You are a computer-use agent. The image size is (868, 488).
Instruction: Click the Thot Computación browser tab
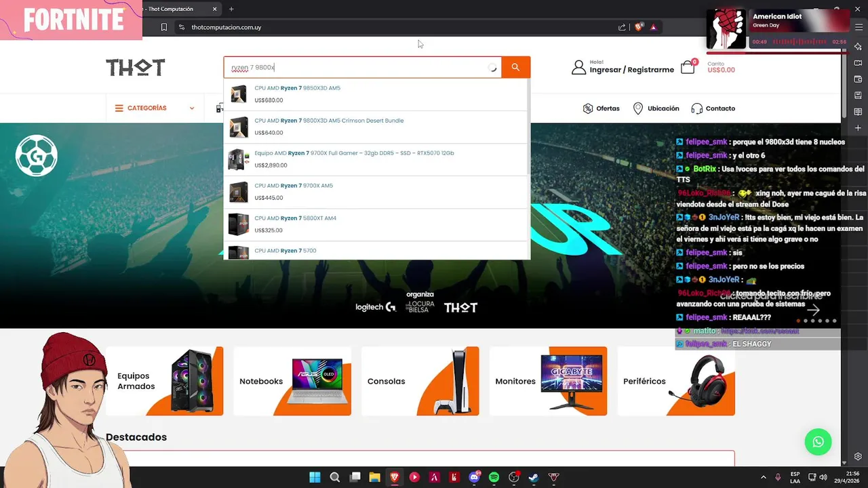click(x=182, y=9)
